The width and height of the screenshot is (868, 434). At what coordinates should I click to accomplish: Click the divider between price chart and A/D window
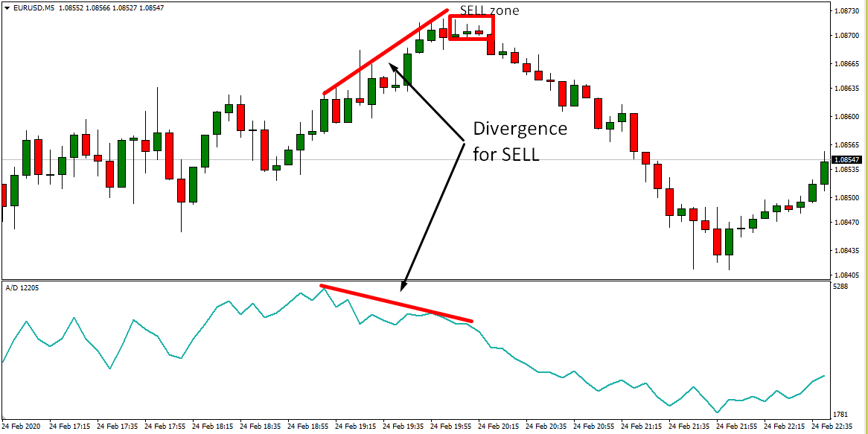417,280
